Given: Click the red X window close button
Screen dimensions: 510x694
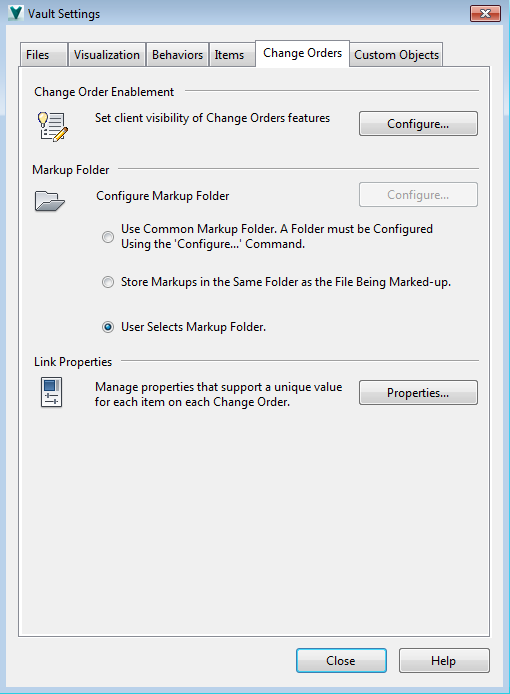Looking at the screenshot, I should pos(485,13).
